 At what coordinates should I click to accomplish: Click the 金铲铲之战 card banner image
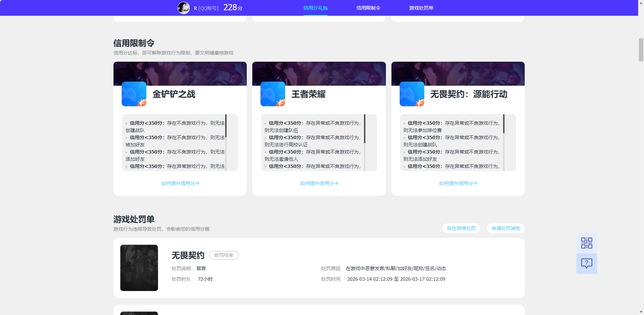[x=180, y=74]
